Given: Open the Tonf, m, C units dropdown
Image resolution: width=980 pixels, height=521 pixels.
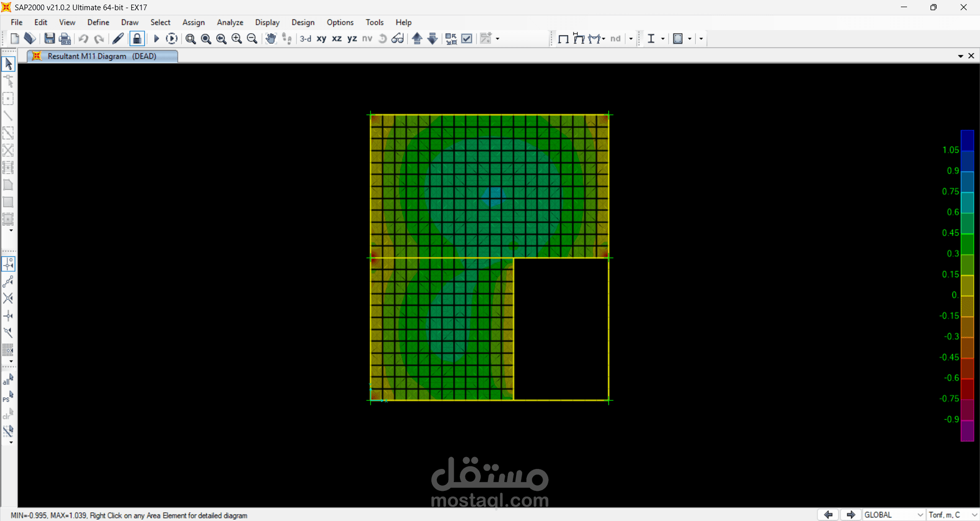Looking at the screenshot, I should (x=952, y=515).
